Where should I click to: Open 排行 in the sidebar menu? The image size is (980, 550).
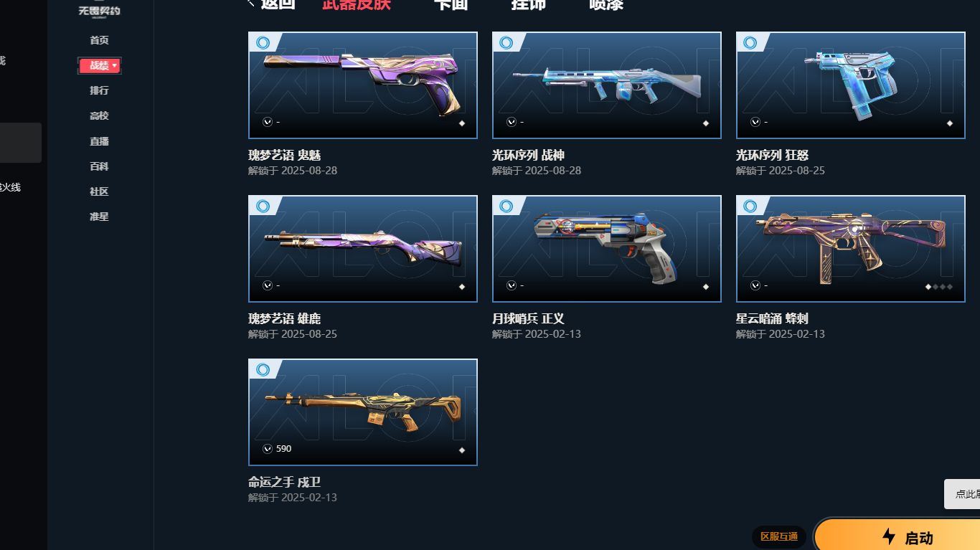[99, 90]
